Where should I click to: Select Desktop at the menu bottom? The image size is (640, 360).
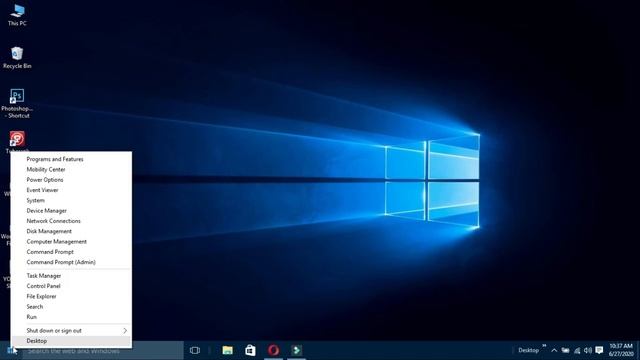point(71,341)
